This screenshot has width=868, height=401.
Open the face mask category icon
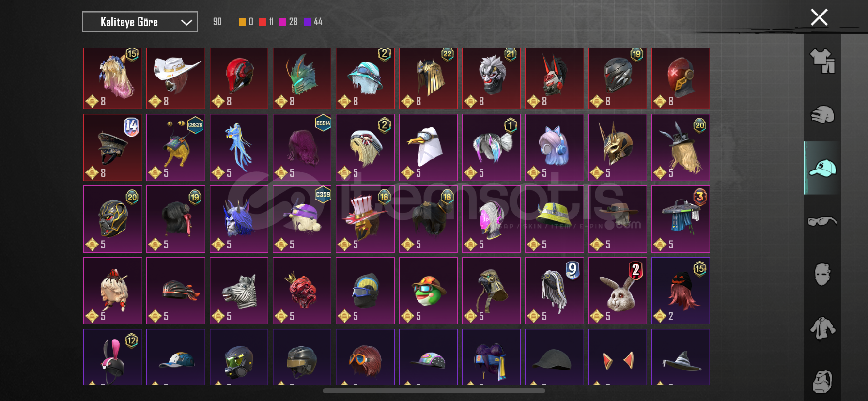point(822,275)
